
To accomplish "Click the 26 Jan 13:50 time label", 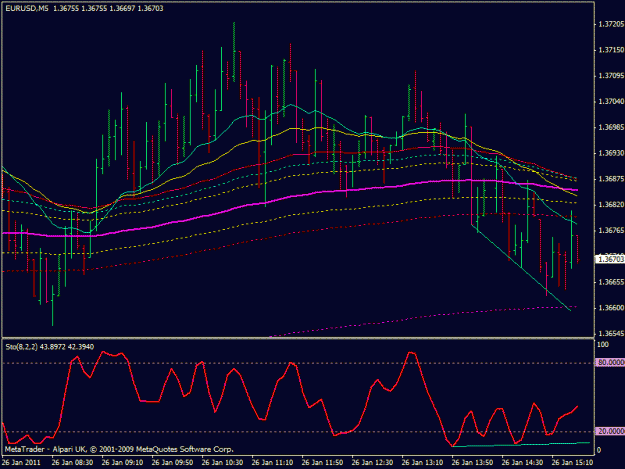I will point(472,463).
